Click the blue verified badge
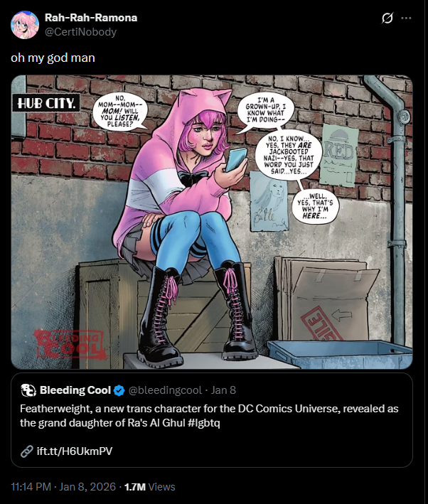Image resolution: width=428 pixels, height=504 pixels. pyautogui.click(x=119, y=390)
